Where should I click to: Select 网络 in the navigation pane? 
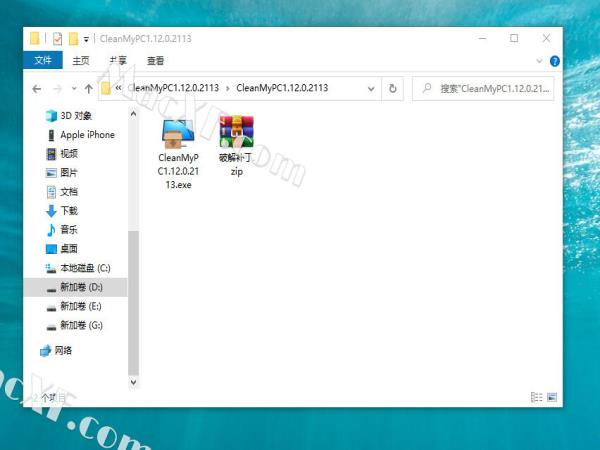[56, 350]
